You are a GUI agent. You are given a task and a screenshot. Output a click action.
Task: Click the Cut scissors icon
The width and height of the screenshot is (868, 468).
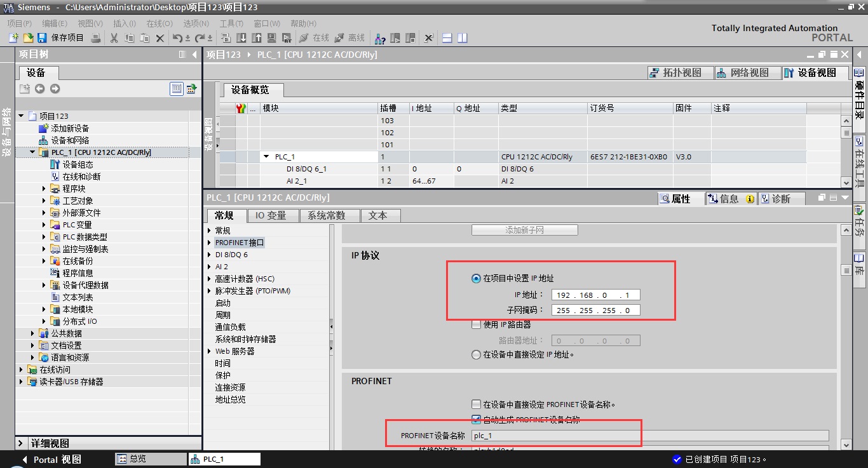tap(114, 38)
